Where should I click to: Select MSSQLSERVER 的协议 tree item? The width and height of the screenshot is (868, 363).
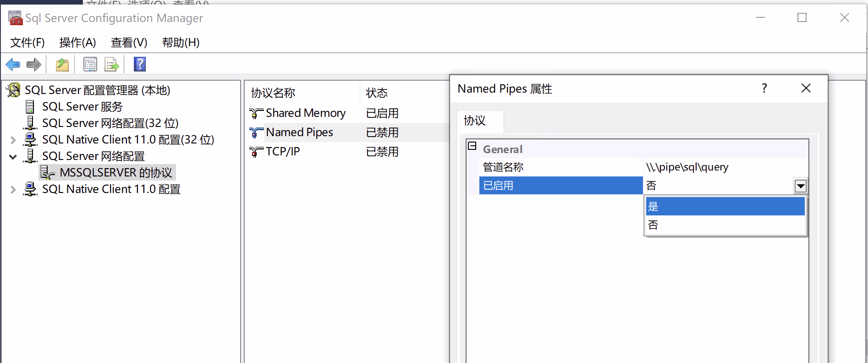click(x=116, y=173)
